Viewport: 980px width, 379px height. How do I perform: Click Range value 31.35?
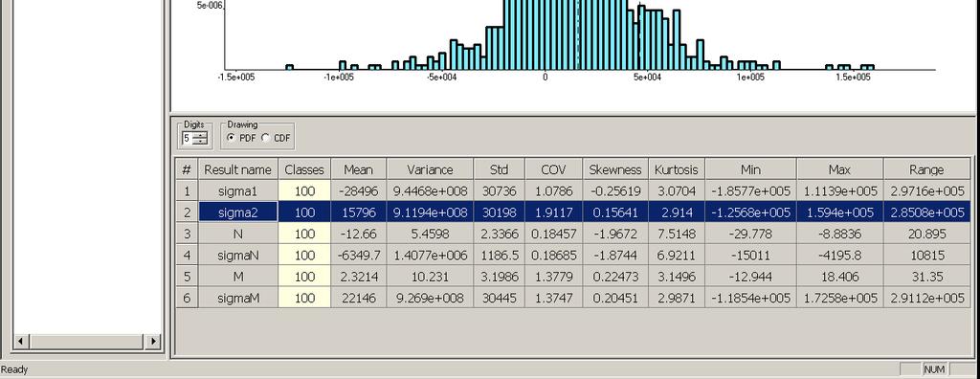[x=926, y=277]
